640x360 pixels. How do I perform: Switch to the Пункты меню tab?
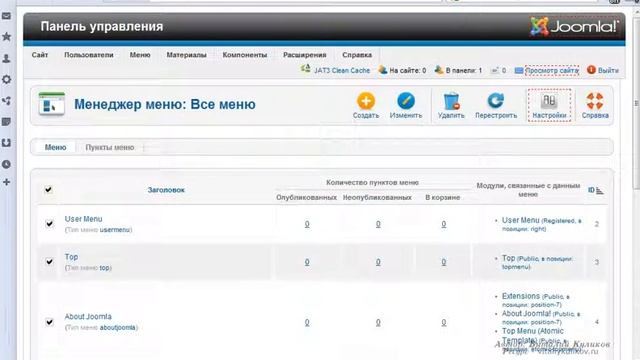(x=109, y=147)
